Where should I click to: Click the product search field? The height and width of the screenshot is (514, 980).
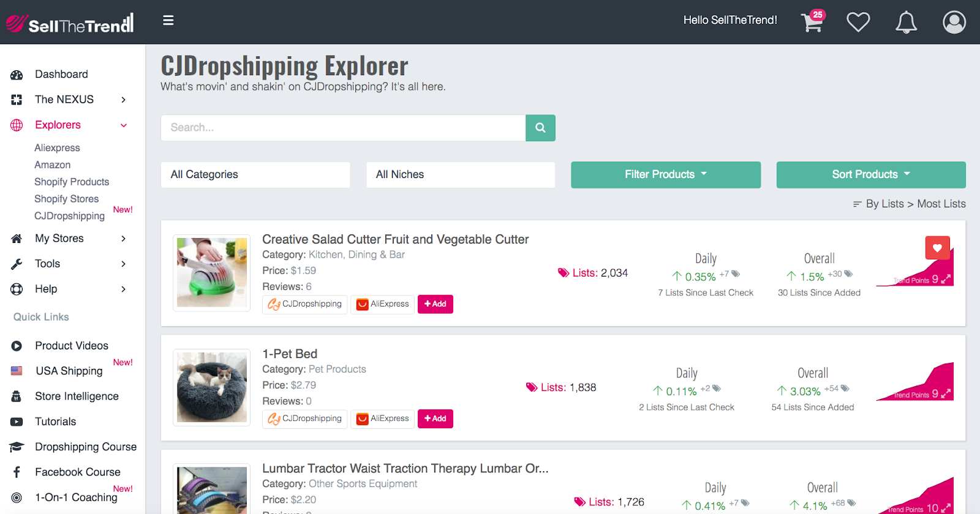point(343,128)
